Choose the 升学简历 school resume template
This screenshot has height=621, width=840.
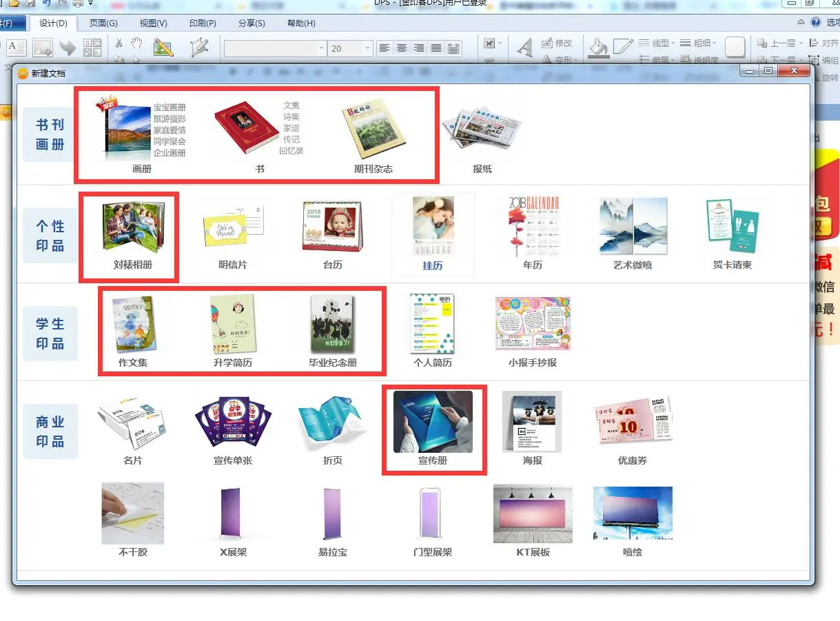[x=233, y=332]
